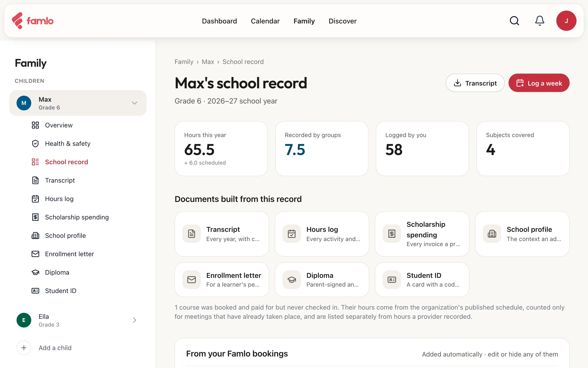This screenshot has height=368, width=588.
Task: Click the Hours this year 65.5 card
Action: pyautogui.click(x=221, y=149)
